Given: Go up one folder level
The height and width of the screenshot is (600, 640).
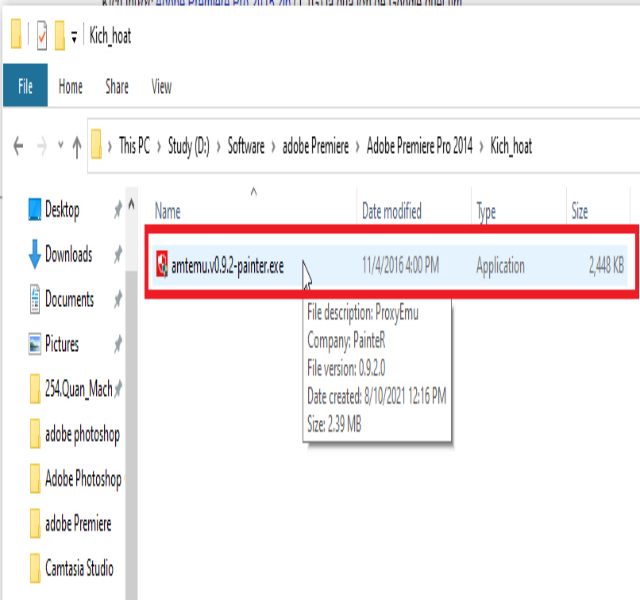Looking at the screenshot, I should 77,147.
